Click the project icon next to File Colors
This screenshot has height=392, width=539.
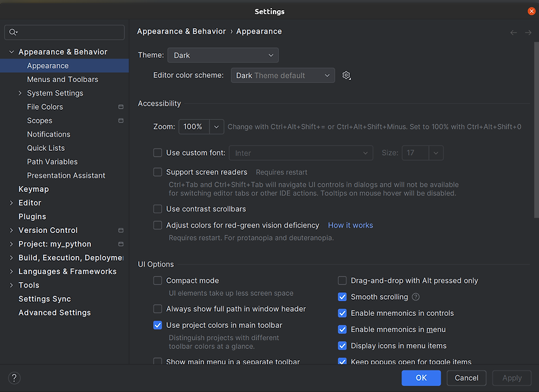[x=121, y=106]
